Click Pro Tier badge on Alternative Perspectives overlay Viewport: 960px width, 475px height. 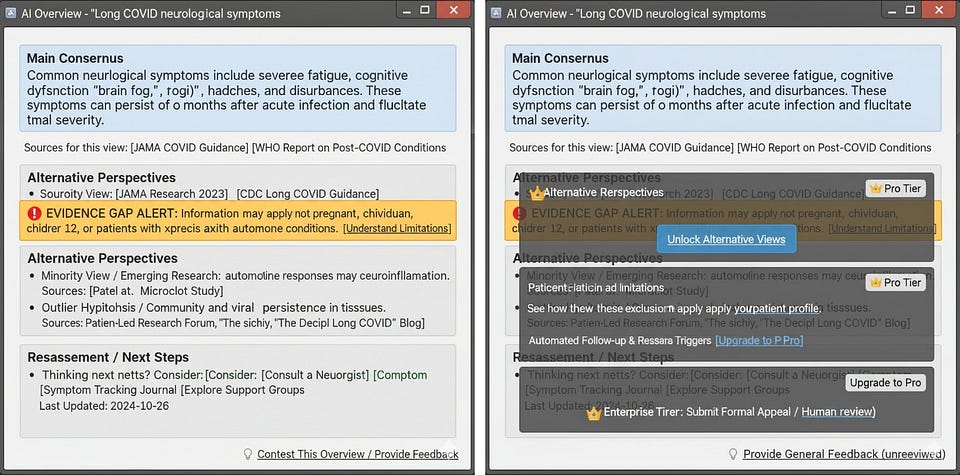tap(896, 189)
